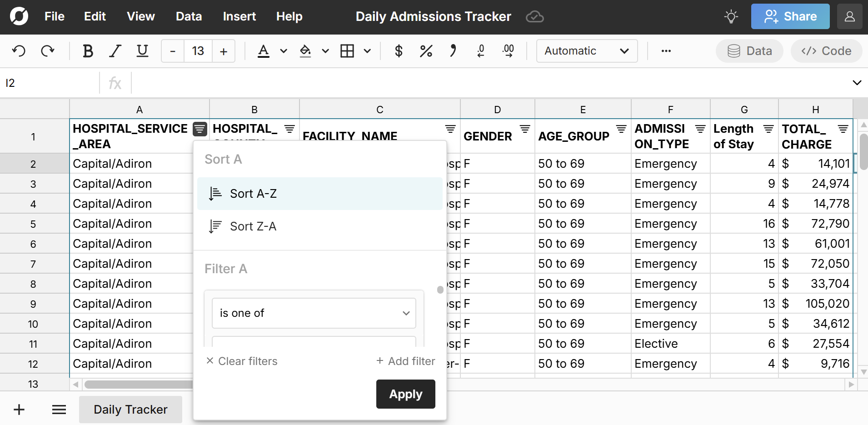Open the 'is one of' filter condition dropdown
Image resolution: width=868 pixels, height=425 pixels.
pyautogui.click(x=313, y=313)
